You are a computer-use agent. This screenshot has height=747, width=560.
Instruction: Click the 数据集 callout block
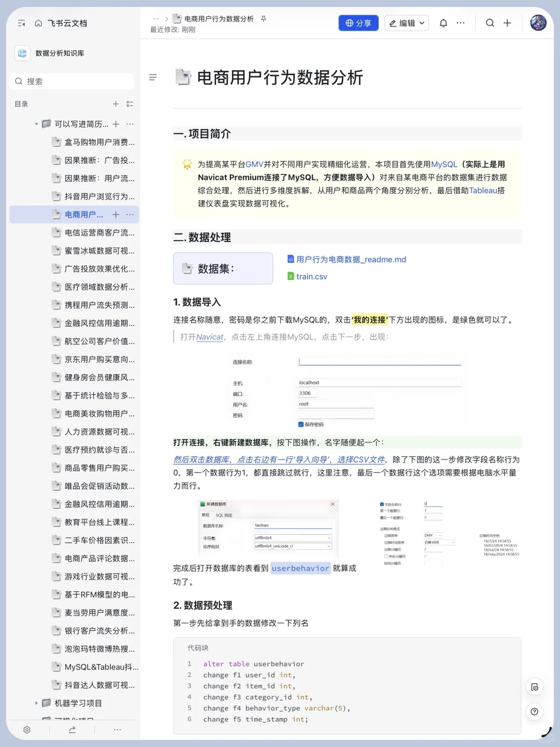point(223,269)
